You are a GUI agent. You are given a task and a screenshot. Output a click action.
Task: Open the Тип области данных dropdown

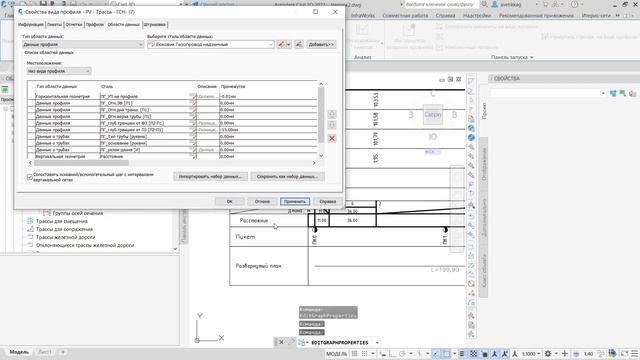click(x=83, y=44)
